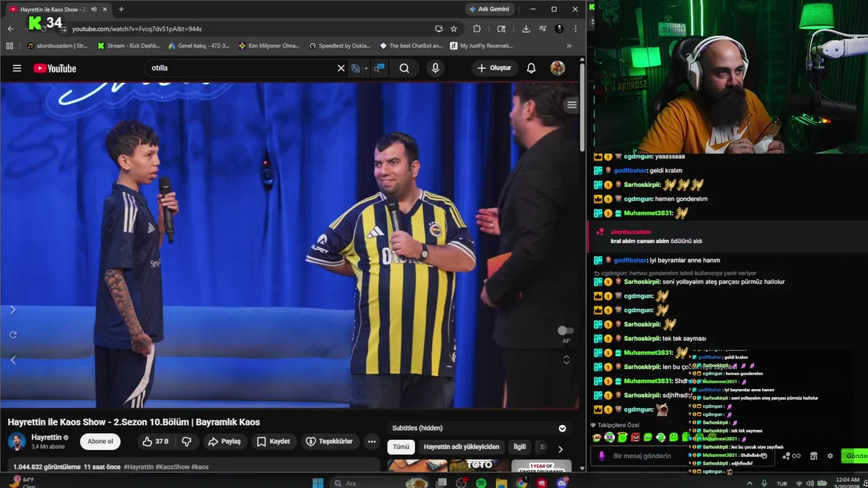Dislike the video with thumbs down
Image resolution: width=868 pixels, height=488 pixels.
(186, 441)
